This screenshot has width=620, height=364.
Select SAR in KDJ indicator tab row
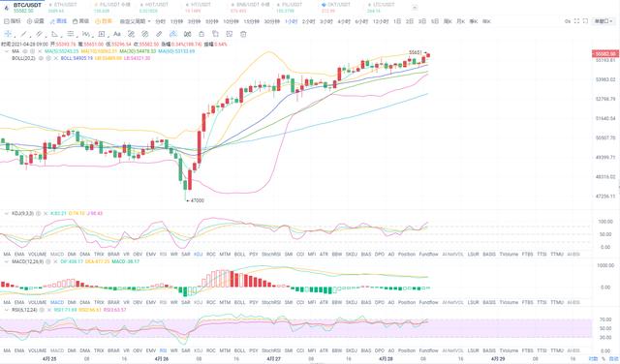[x=186, y=255]
